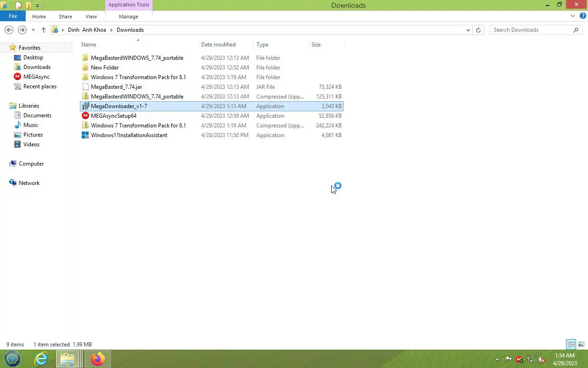Open the Videos library

[31, 144]
